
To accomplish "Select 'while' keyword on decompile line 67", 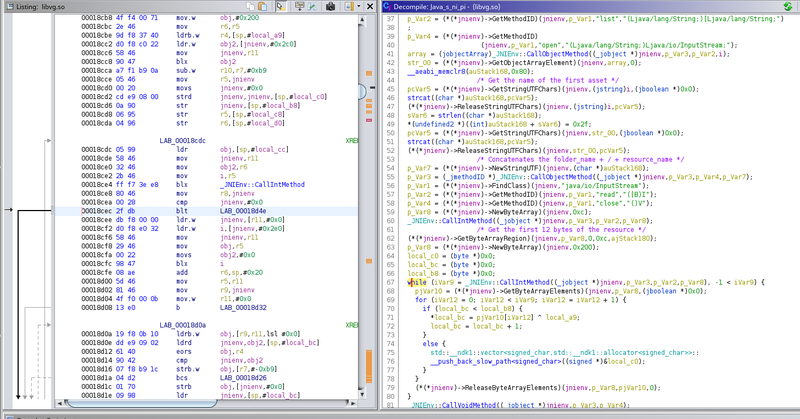I will click(417, 282).
